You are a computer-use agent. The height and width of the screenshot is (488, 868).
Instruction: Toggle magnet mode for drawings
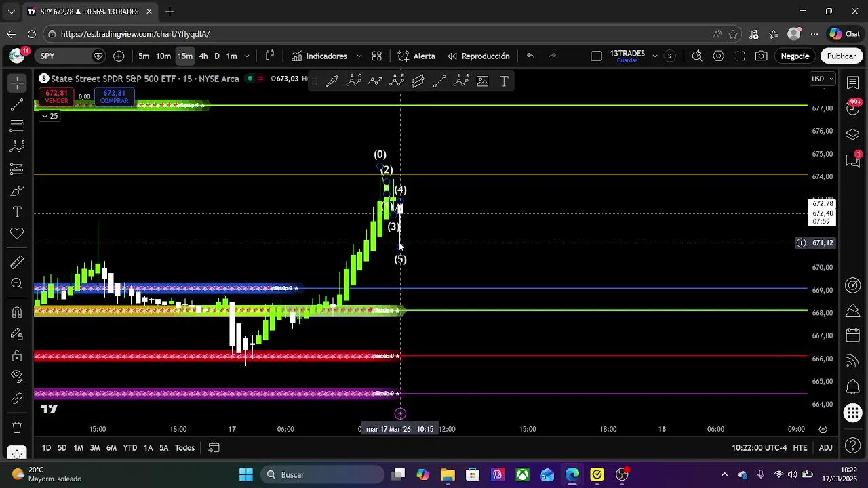tap(17, 312)
